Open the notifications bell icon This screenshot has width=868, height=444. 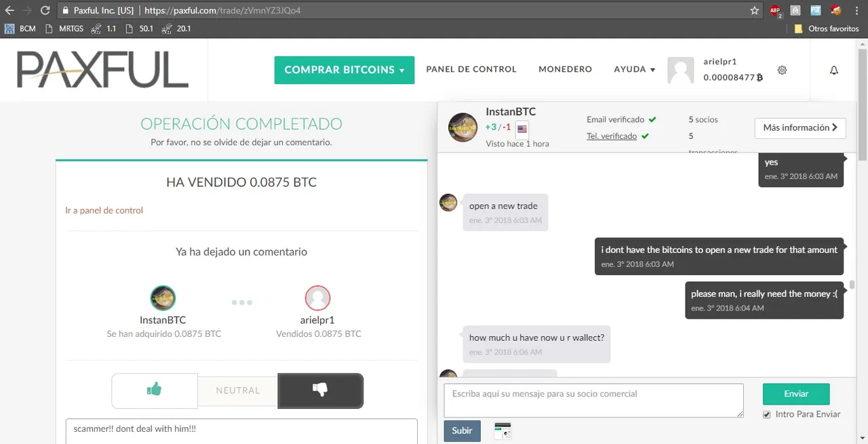[834, 70]
